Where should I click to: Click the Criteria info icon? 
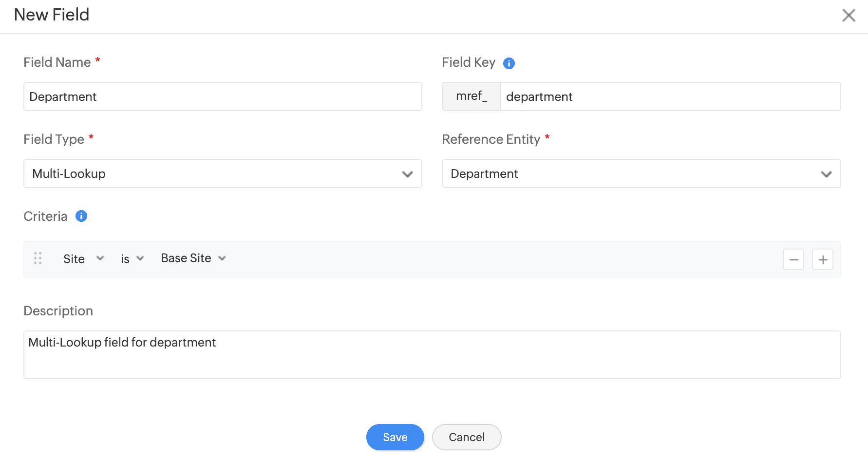coord(81,216)
